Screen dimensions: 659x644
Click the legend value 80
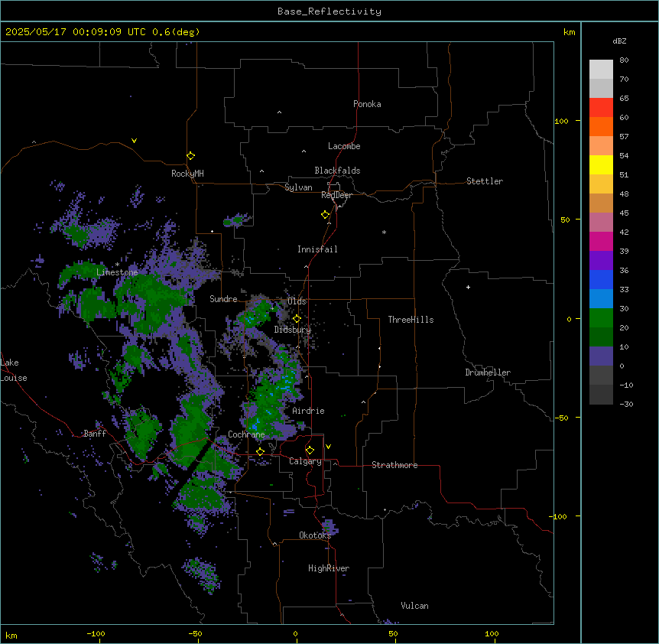coord(624,60)
